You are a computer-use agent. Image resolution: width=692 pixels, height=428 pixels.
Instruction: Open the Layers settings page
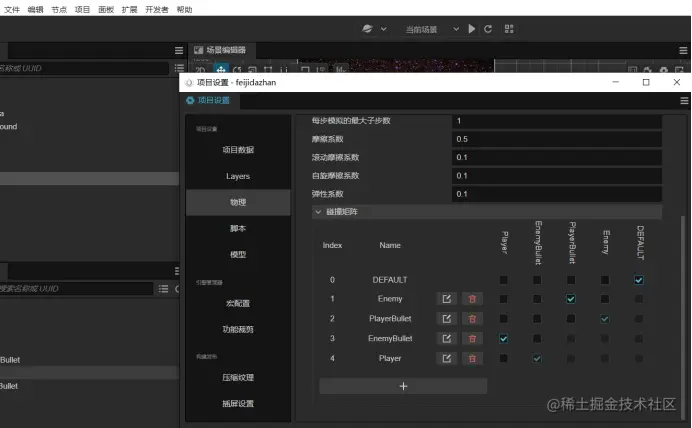[238, 176]
